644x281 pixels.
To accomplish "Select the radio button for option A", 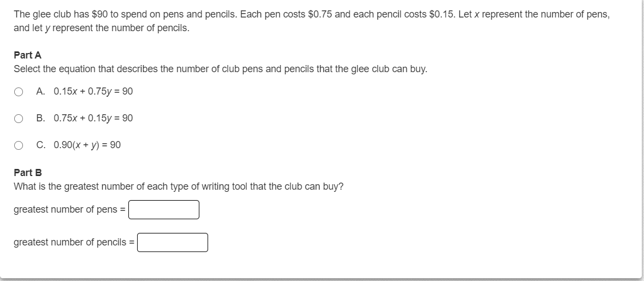I will click(19, 92).
